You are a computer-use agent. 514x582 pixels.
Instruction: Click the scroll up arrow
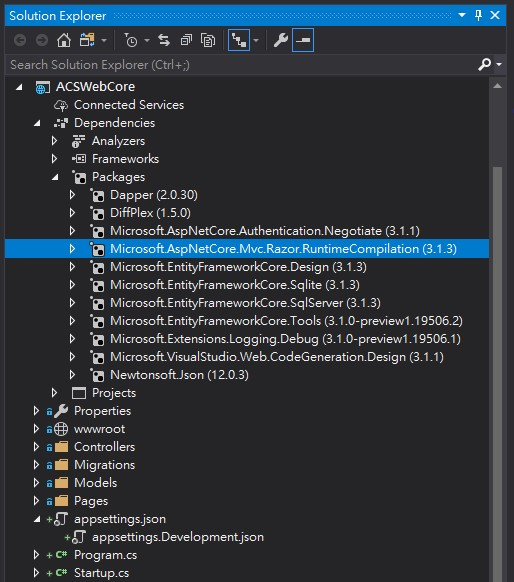click(x=497, y=86)
